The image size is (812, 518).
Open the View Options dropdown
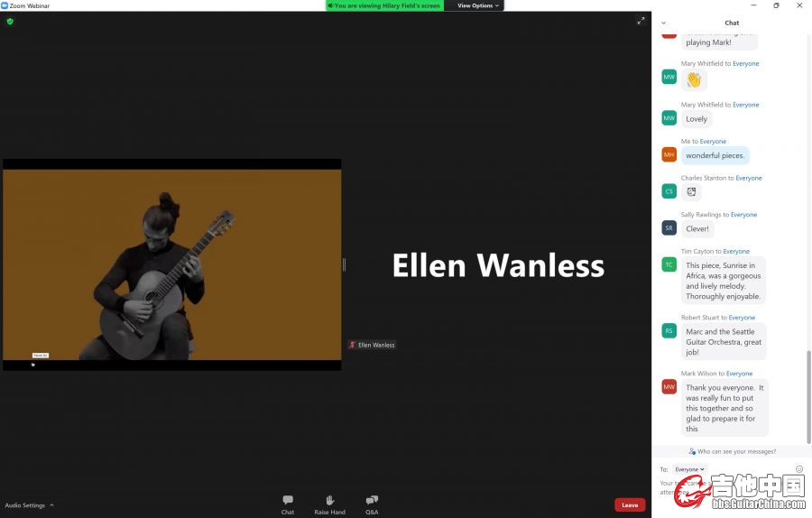477,5
